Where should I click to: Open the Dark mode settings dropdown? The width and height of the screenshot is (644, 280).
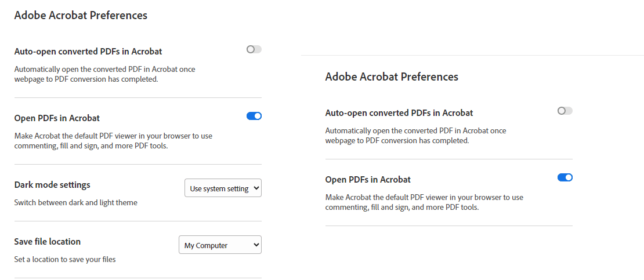223,188
